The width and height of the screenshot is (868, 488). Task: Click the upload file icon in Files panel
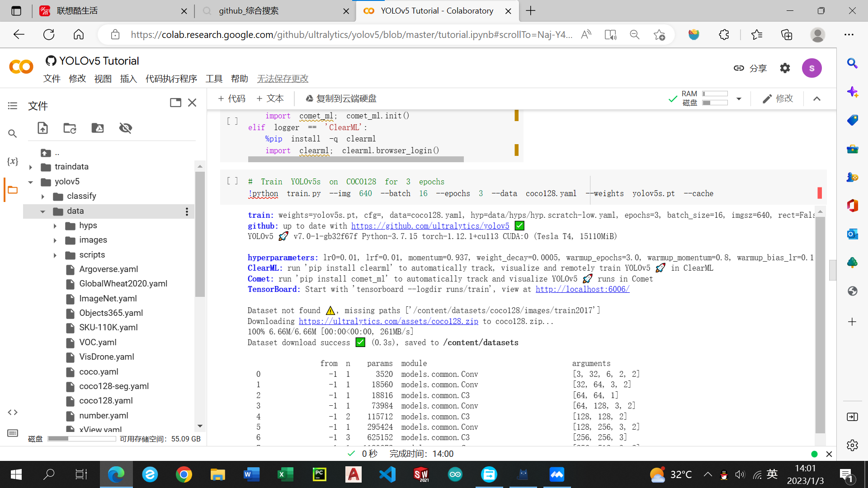(x=42, y=128)
